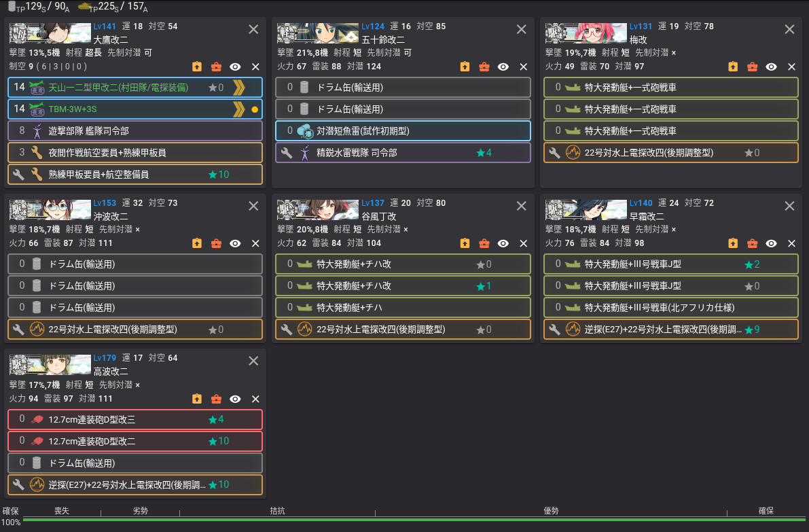Click 梅改 ship portrait banner
This screenshot has width=809, height=532.
(586, 33)
